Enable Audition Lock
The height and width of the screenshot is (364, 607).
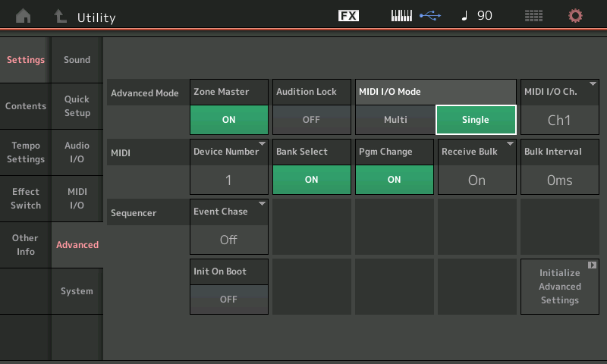pyautogui.click(x=311, y=119)
